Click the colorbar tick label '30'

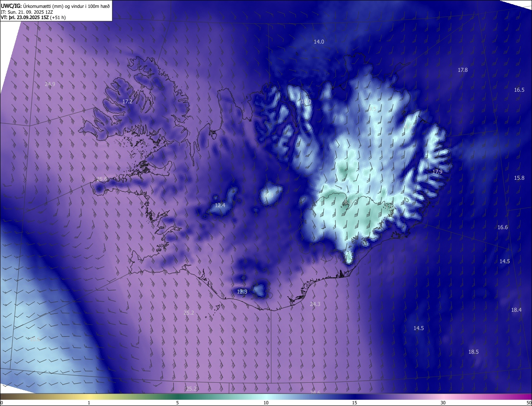(443, 403)
